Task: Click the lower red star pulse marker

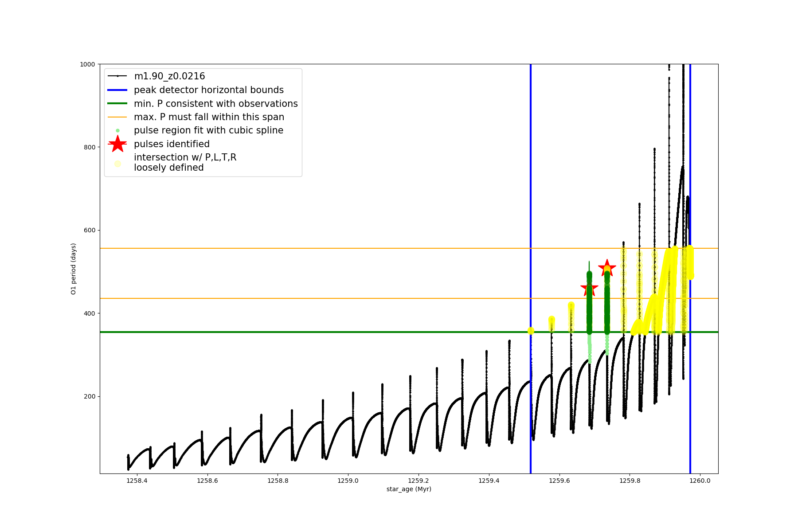Action: [589, 289]
